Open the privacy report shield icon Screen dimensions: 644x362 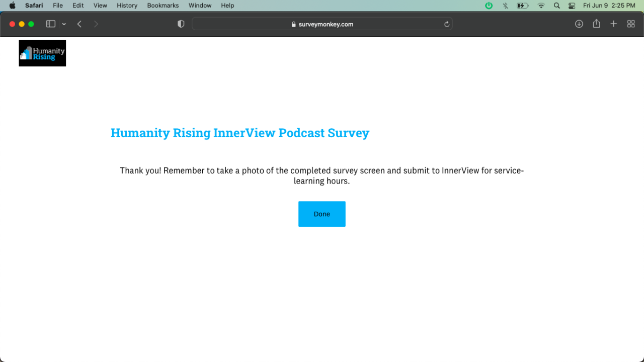coord(181,24)
